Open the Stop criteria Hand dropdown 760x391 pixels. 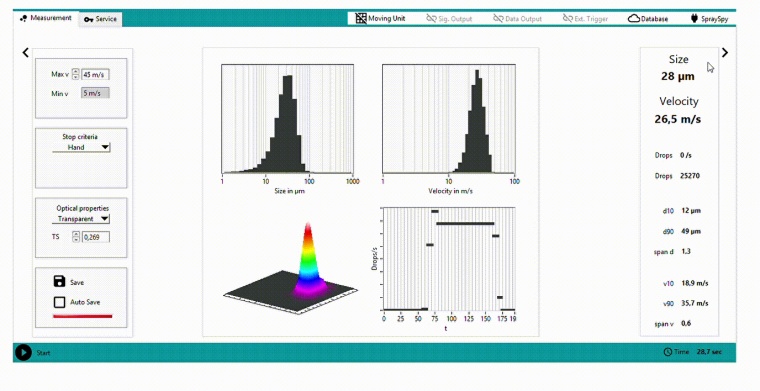coord(81,147)
